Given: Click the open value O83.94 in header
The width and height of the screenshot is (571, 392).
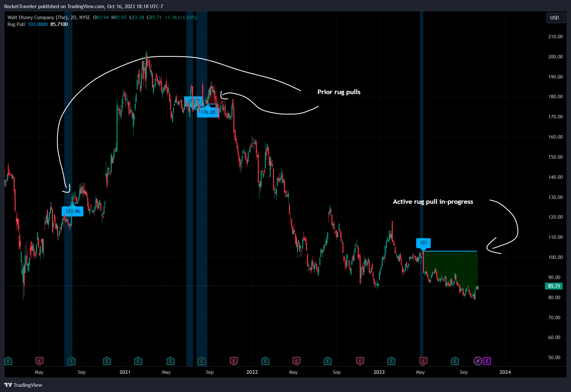Looking at the screenshot, I should pos(101,18).
